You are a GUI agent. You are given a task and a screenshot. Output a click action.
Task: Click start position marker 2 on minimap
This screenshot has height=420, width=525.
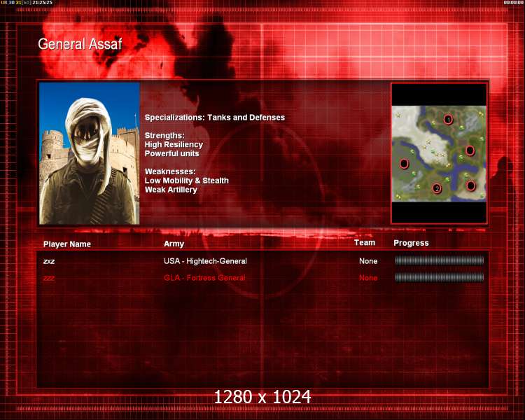tap(437, 188)
